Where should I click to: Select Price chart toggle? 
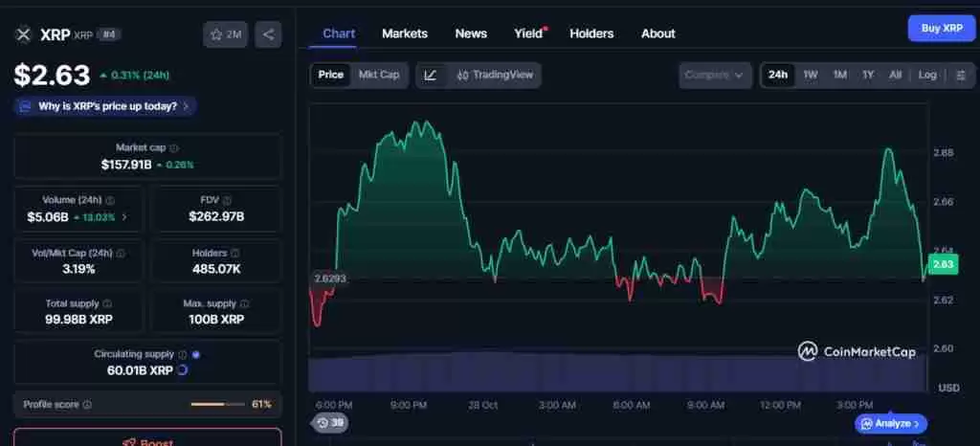click(x=330, y=75)
